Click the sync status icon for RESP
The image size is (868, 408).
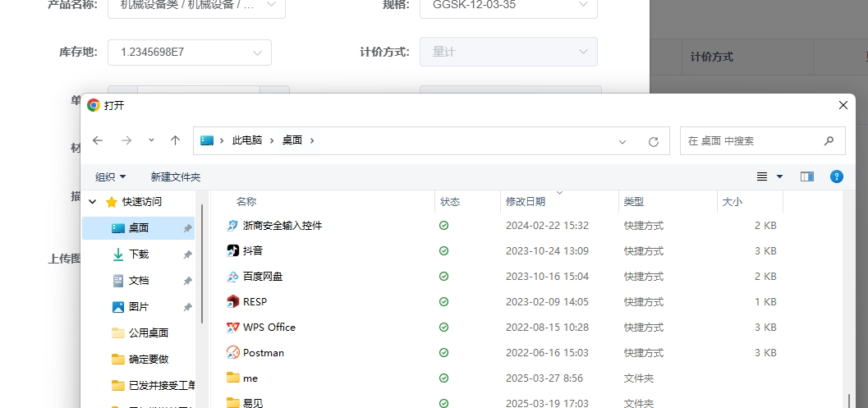pyautogui.click(x=443, y=302)
